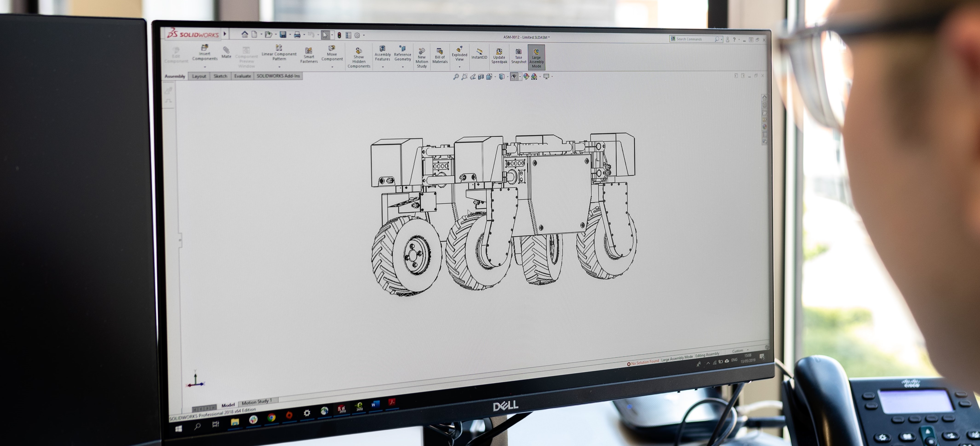The image size is (980, 446).
Task: Select the Move Component tool
Action: (332, 53)
